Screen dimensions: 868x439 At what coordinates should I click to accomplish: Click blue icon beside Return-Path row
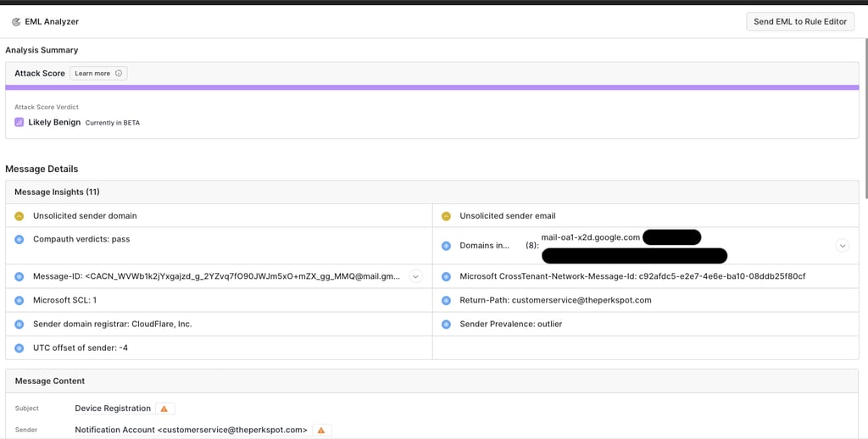pyautogui.click(x=446, y=301)
